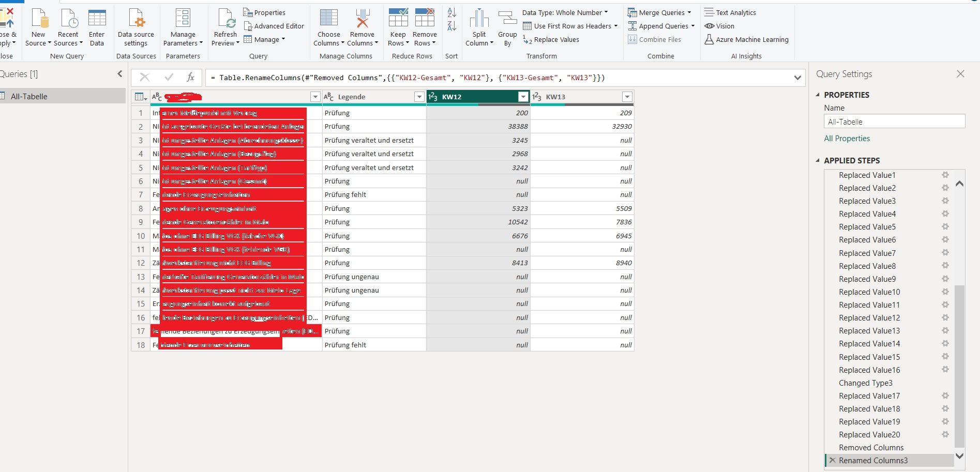The image size is (980, 472).
Task: Open Use First Row as Headers dropdown
Action: [570, 26]
